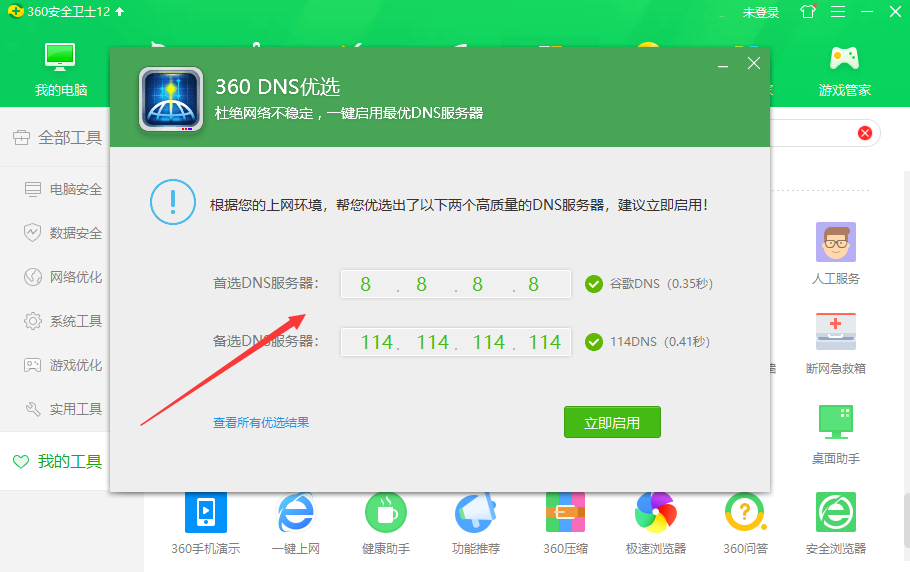Open 功能推荐 tool
Image resolution: width=910 pixels, height=572 pixels.
tap(476, 524)
